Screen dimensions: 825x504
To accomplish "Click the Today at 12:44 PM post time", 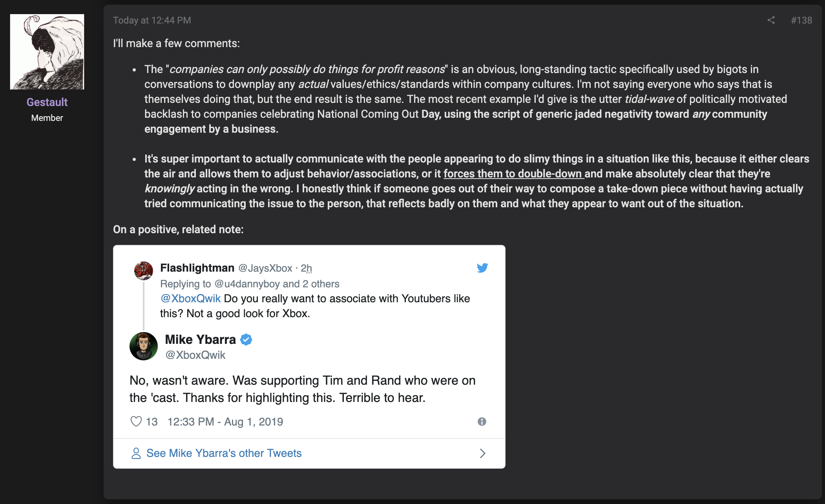I will (152, 20).
